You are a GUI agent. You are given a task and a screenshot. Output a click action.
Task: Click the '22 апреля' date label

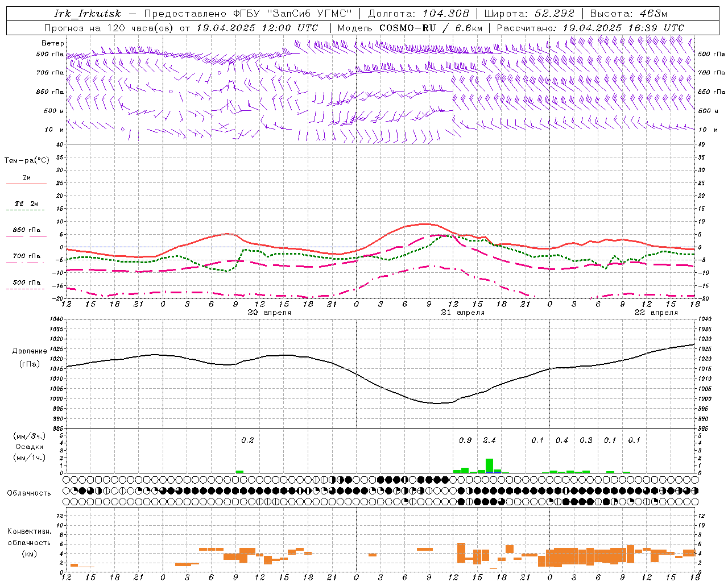[656, 313]
